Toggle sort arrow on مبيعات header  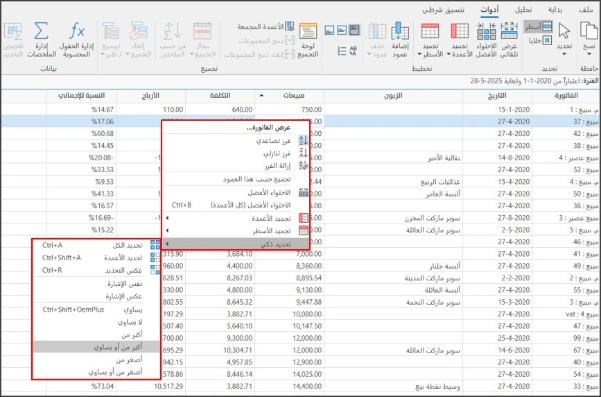tap(262, 95)
